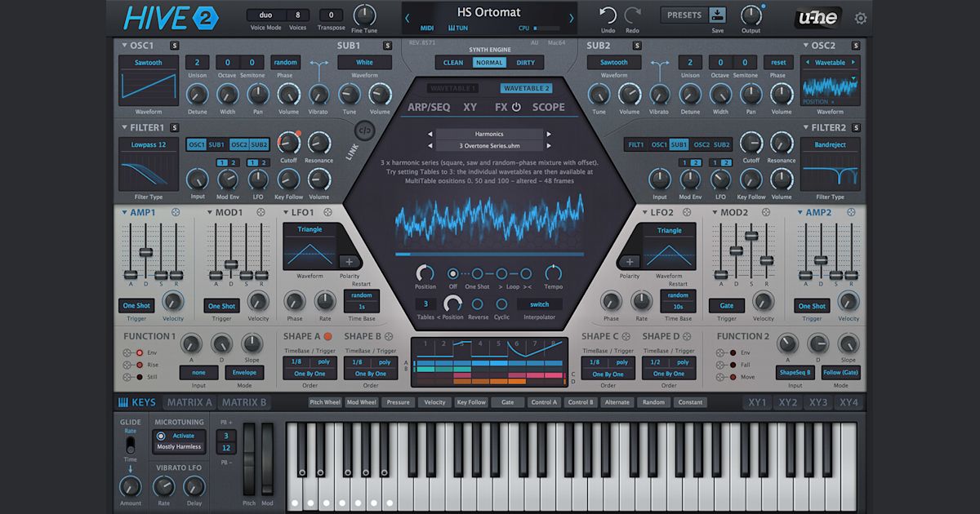Screen dimensions: 980x514
Task: Open the MIDI activity panel icon
Action: tap(425, 27)
